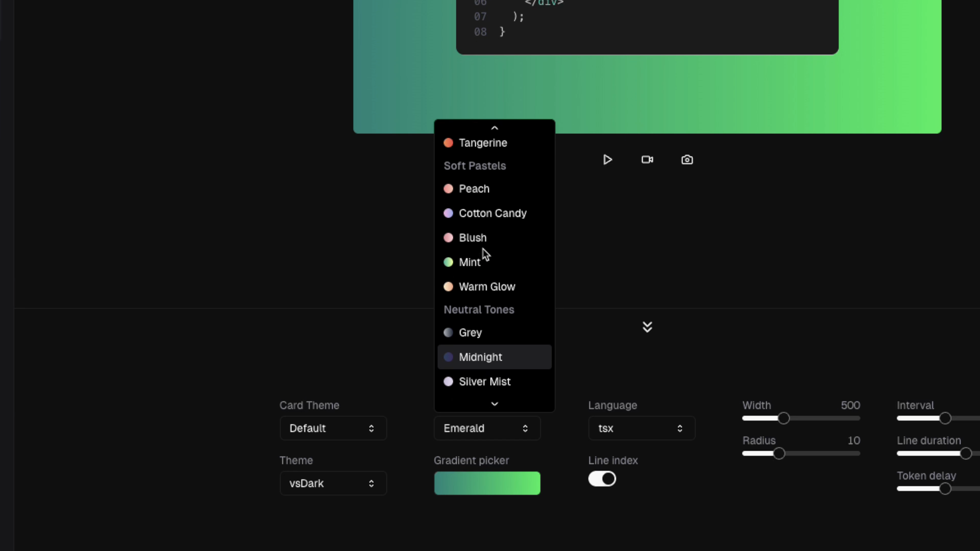Click the double chevron down collapse icon

[x=647, y=327]
